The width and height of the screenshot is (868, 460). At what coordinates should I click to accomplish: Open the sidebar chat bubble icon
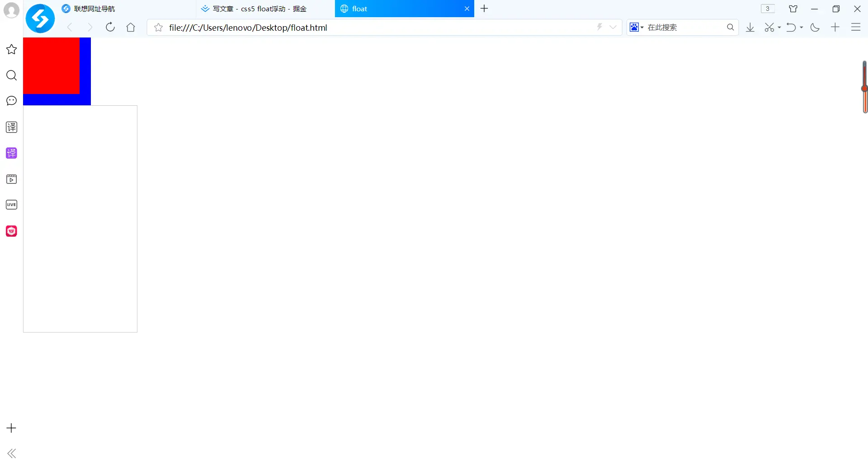[11, 101]
